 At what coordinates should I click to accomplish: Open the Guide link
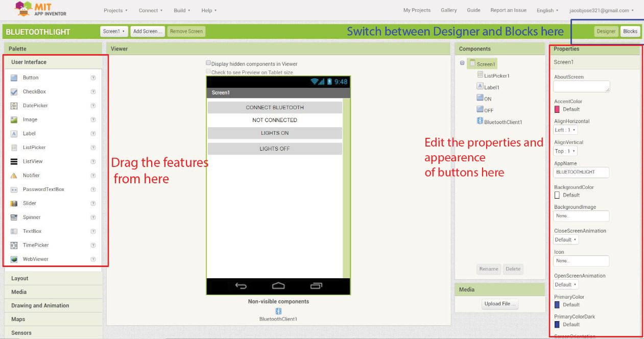point(473,10)
